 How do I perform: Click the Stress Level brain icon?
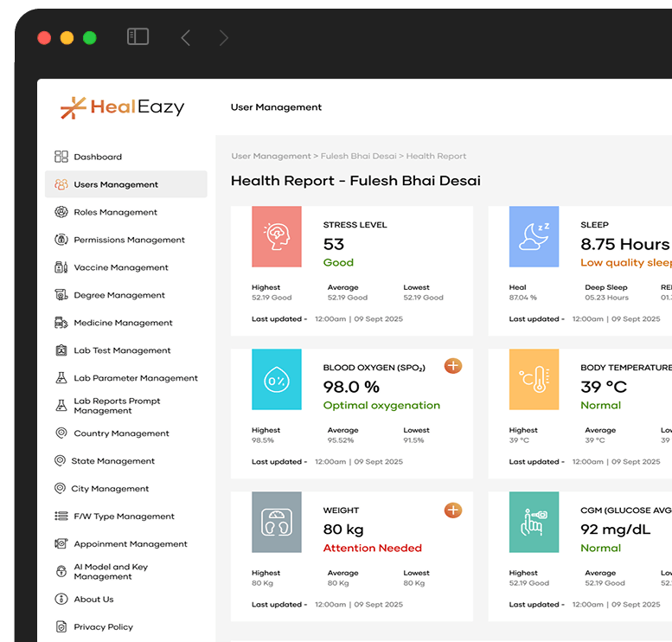coord(277,236)
